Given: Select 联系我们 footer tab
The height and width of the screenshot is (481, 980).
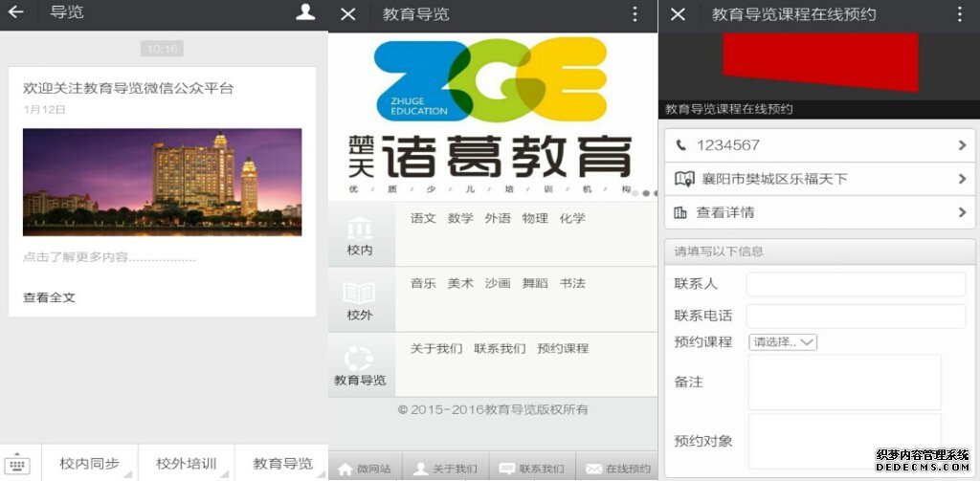Looking at the screenshot, I should pyautogui.click(x=532, y=469).
